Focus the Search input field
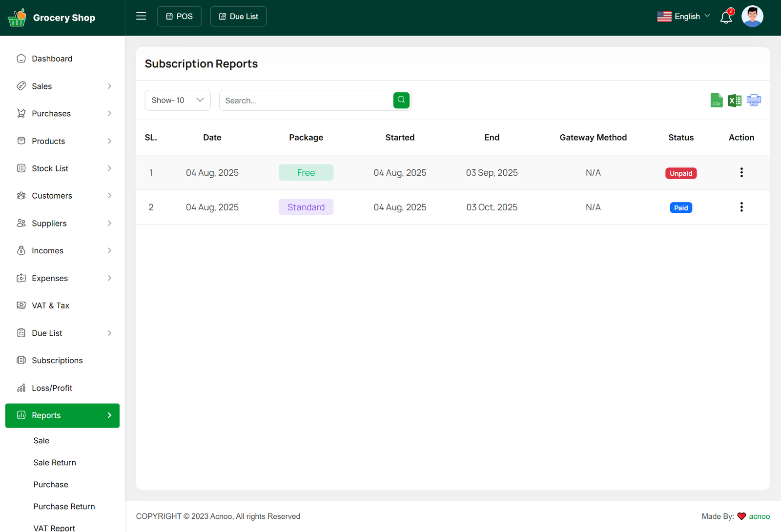 (x=306, y=101)
